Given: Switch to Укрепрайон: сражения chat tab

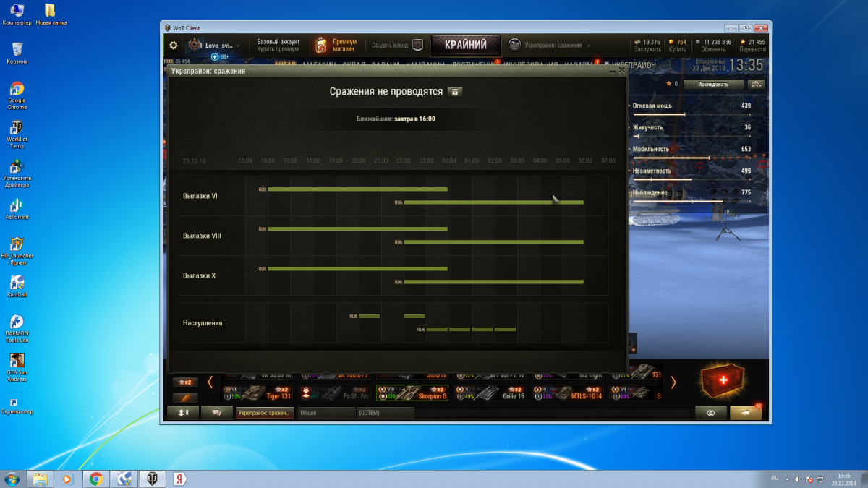Looking at the screenshot, I should pyautogui.click(x=264, y=413).
